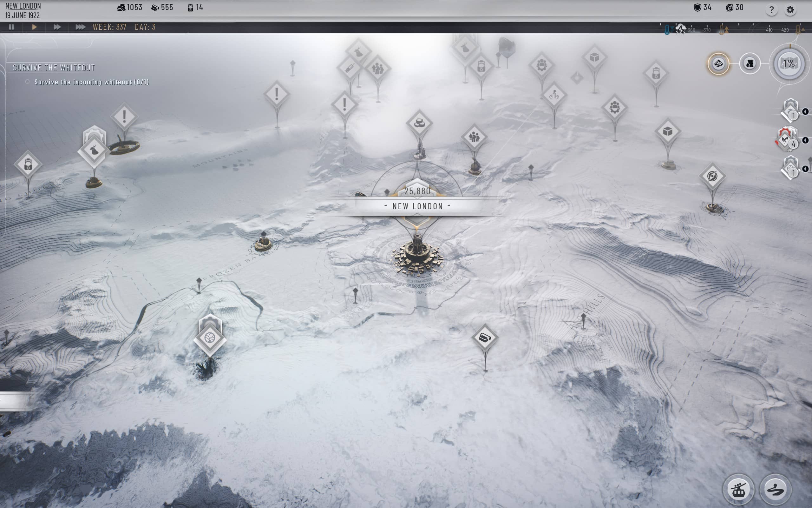Click the Day: 3 counter
Viewport: 812px width, 508px height.
click(145, 27)
